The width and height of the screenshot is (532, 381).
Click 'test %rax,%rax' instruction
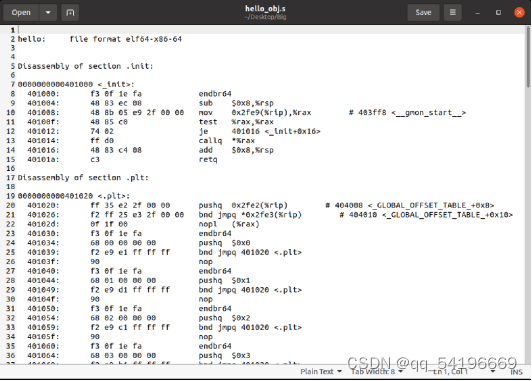[x=236, y=122]
